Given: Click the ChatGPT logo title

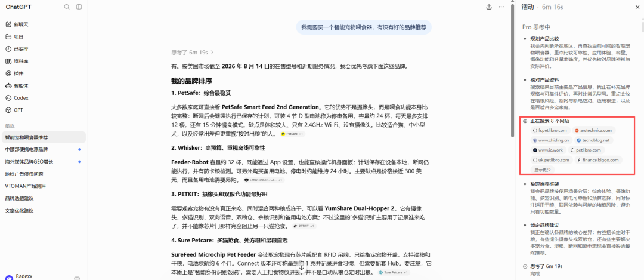Looking at the screenshot, I should (x=18, y=7).
